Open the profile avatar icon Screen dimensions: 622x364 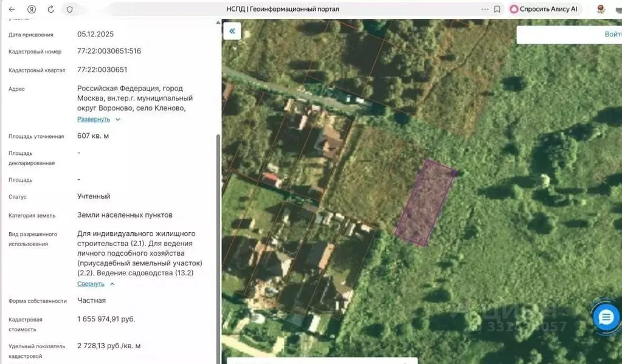pyautogui.click(x=601, y=9)
